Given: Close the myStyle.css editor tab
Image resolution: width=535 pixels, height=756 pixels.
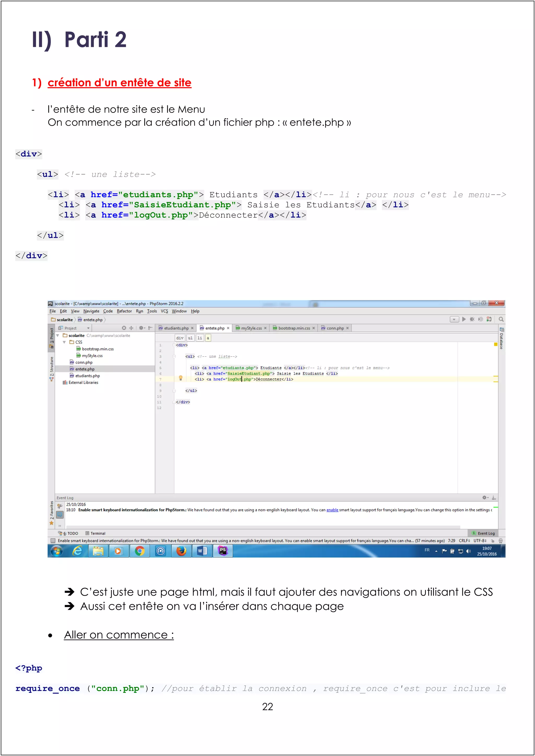Looking at the screenshot, I should pos(265,328).
